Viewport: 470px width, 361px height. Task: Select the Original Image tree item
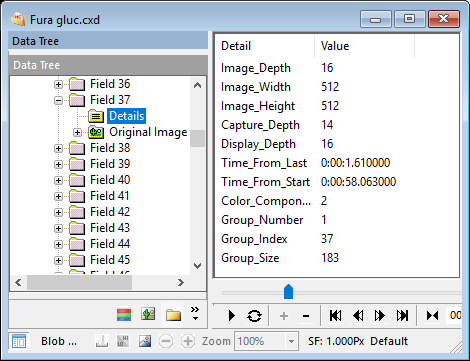[148, 132]
